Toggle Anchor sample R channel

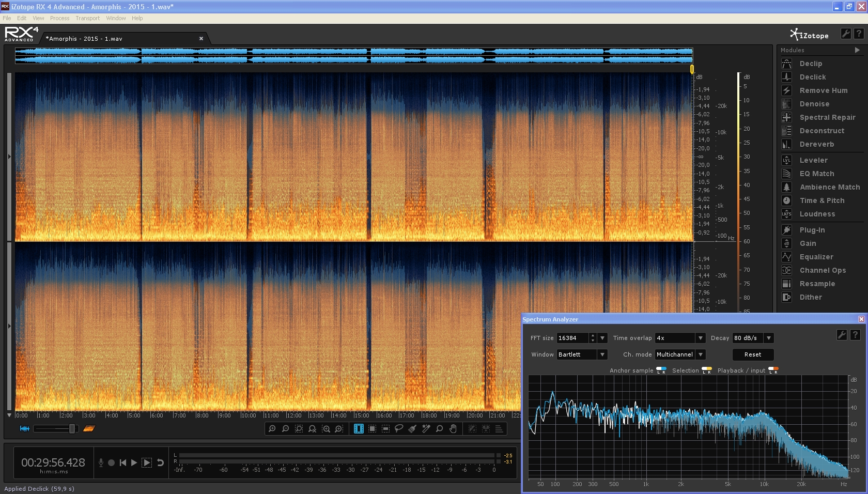point(664,370)
